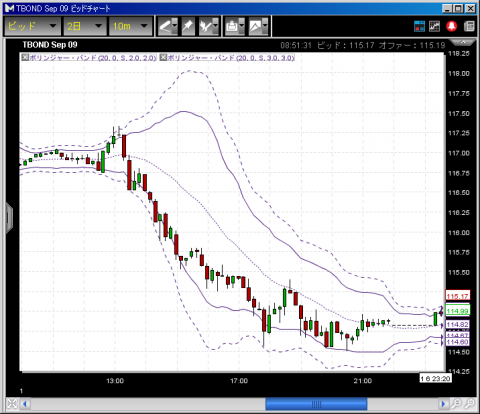Click the pin tool icon
Image resolution: width=480 pixels, height=414 pixels.
pyautogui.click(x=188, y=26)
